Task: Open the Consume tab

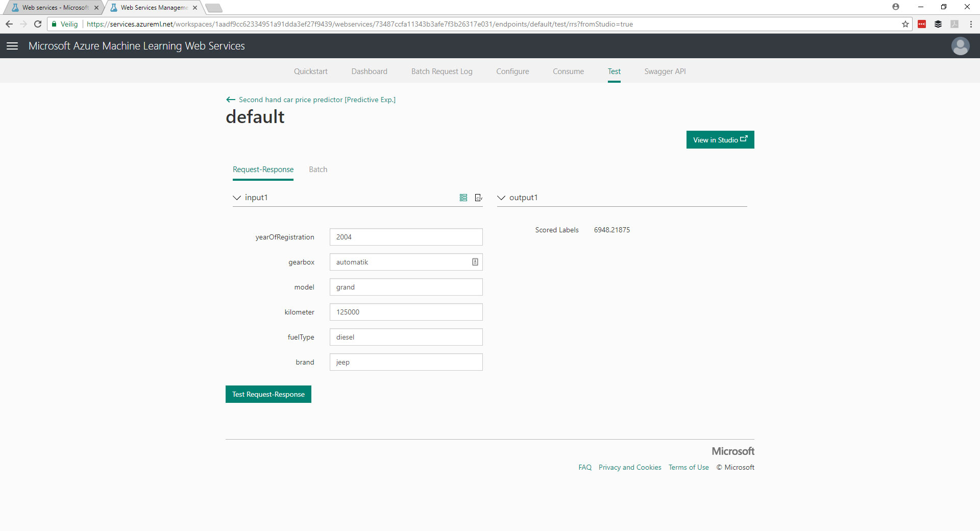Action: click(568, 71)
